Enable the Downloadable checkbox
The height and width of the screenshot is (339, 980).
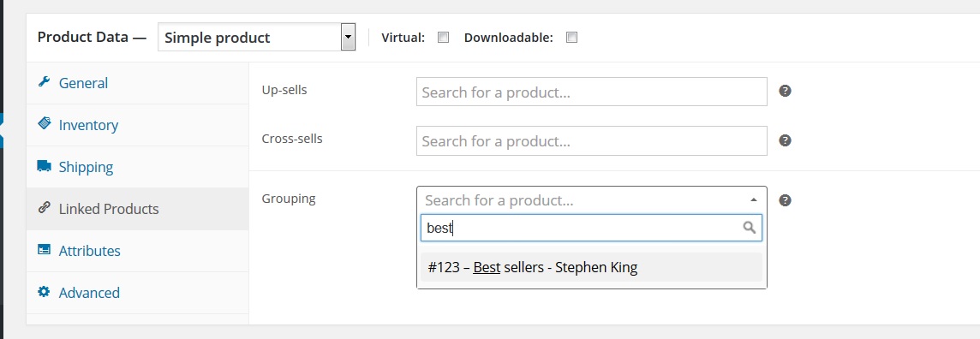point(571,38)
